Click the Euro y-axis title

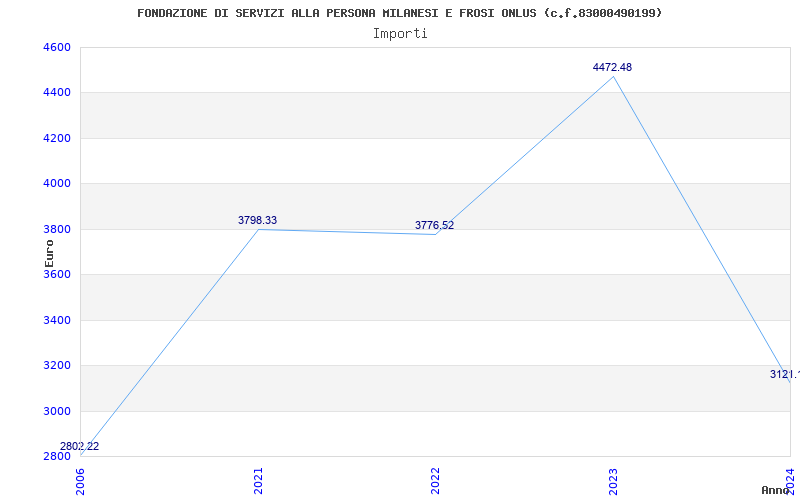pyautogui.click(x=49, y=253)
